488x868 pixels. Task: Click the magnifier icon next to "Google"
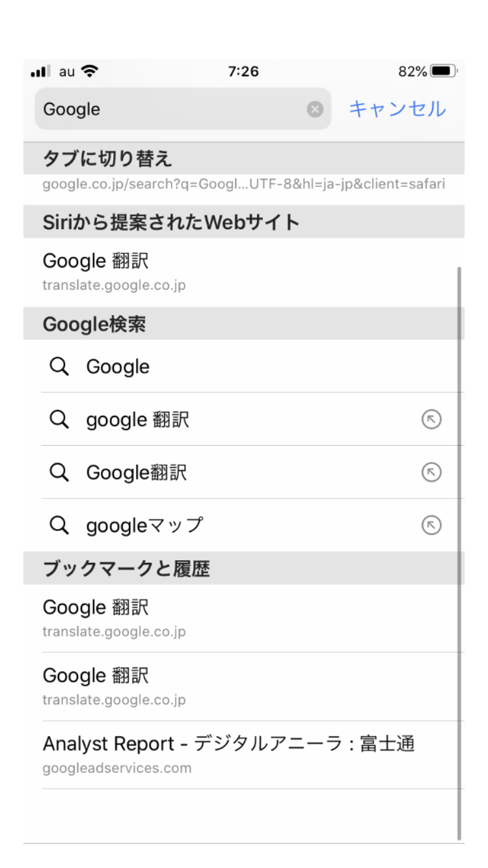click(59, 367)
